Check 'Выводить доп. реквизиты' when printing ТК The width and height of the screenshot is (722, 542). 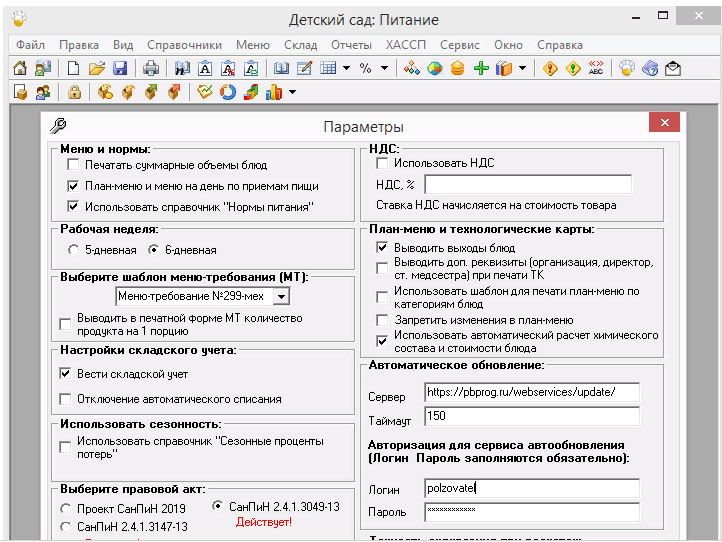click(382, 268)
